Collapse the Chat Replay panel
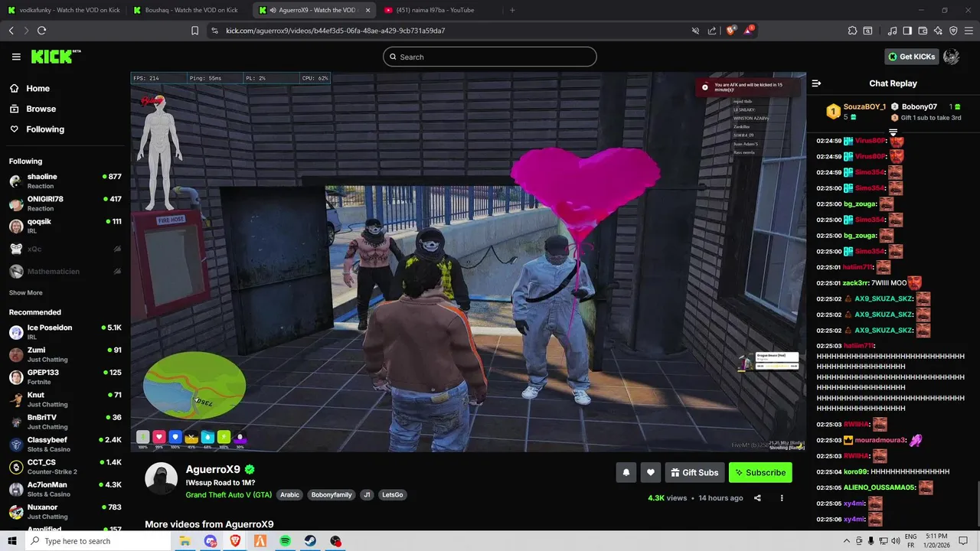 coord(816,83)
